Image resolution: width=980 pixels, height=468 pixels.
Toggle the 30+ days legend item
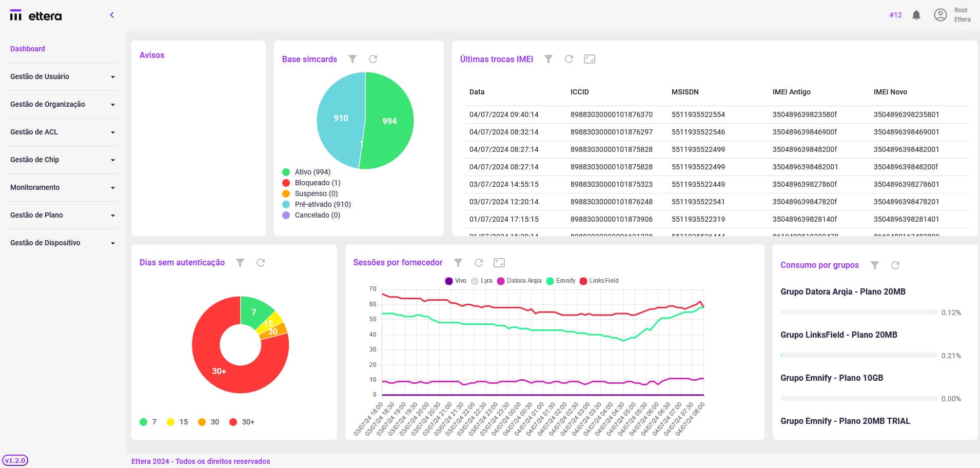(x=242, y=422)
